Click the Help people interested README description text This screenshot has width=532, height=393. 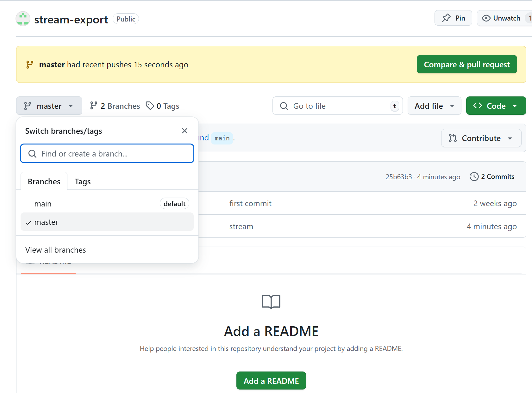(271, 348)
